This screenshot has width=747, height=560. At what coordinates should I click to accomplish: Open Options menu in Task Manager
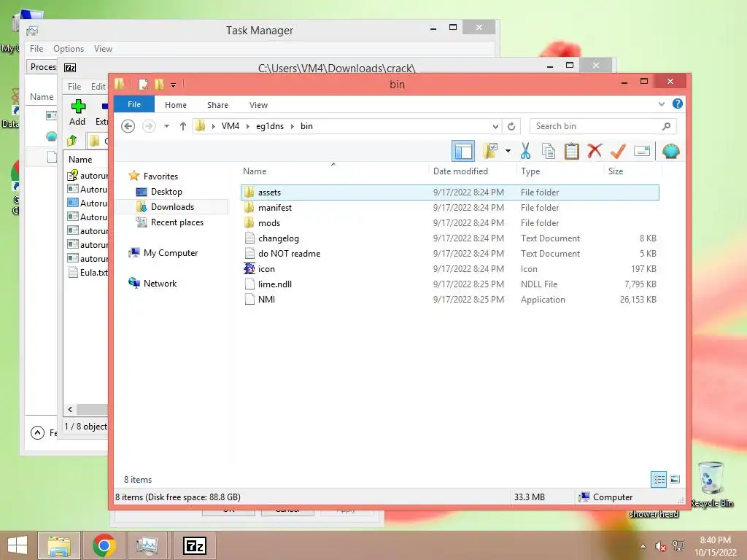click(x=68, y=49)
